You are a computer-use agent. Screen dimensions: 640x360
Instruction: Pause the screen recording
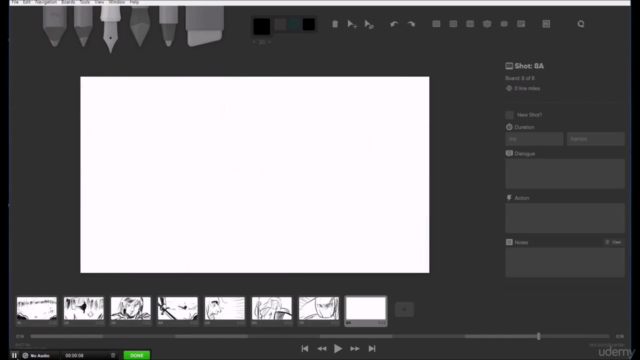click(14, 356)
